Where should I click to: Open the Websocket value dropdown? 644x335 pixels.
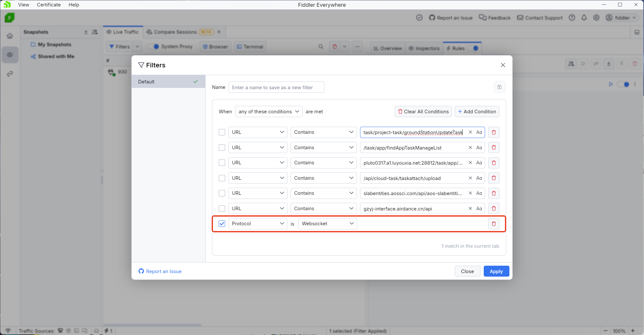click(x=328, y=224)
